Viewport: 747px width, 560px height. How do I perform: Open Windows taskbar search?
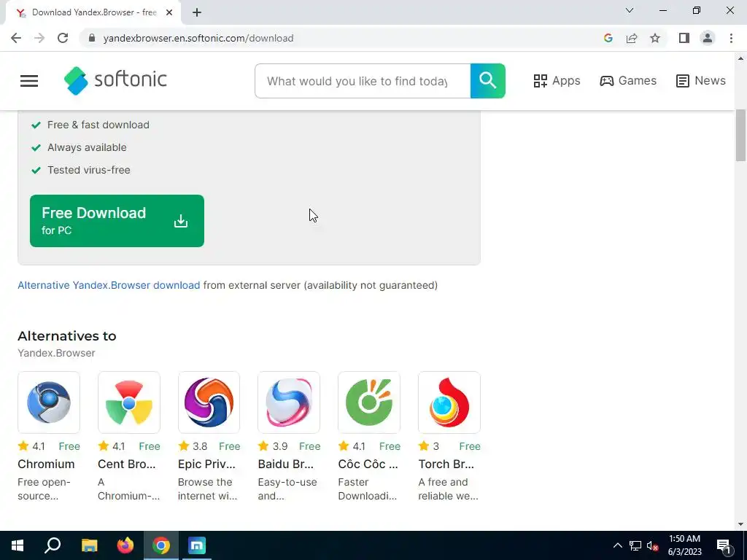point(53,545)
